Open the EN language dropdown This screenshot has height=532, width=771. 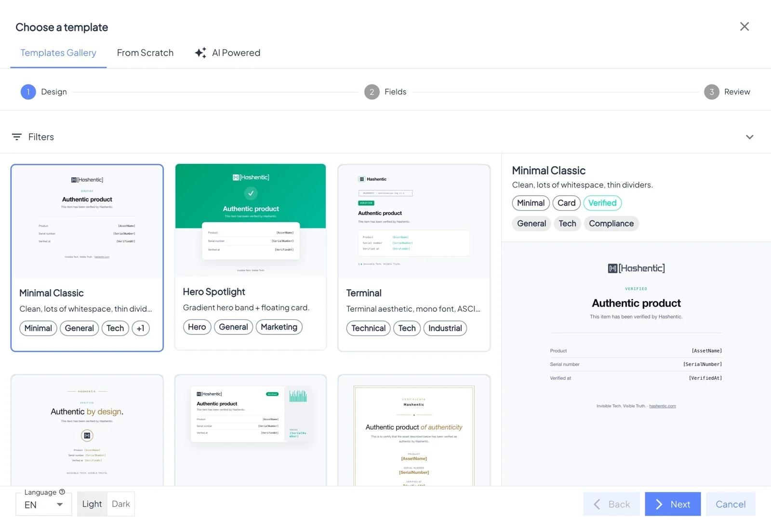[44, 505]
